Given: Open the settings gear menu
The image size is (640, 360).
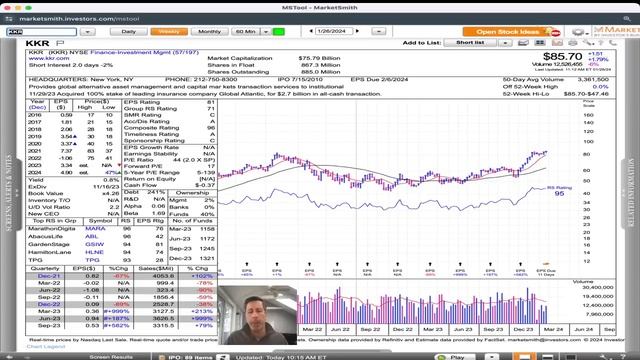Looking at the screenshot, I should point(580,32).
